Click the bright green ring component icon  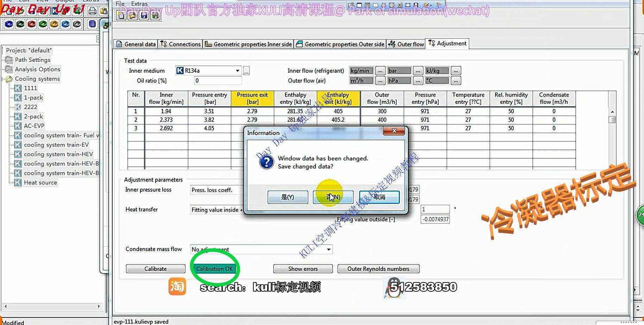click(43, 24)
